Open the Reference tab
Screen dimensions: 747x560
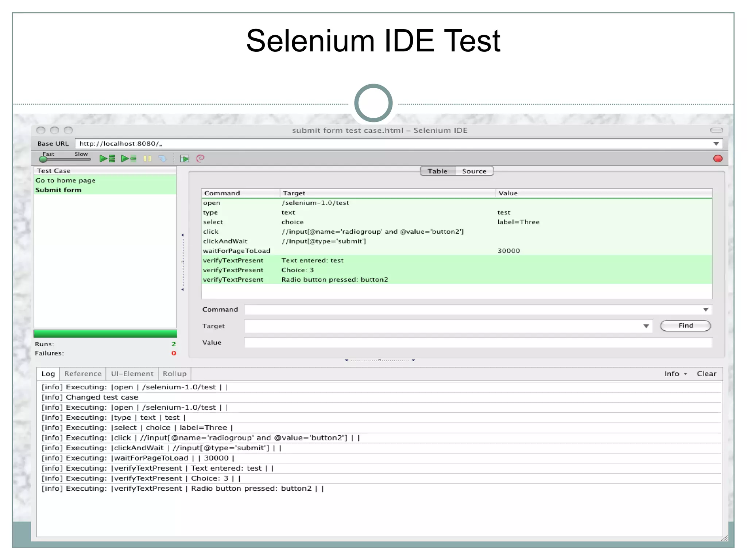[83, 374]
